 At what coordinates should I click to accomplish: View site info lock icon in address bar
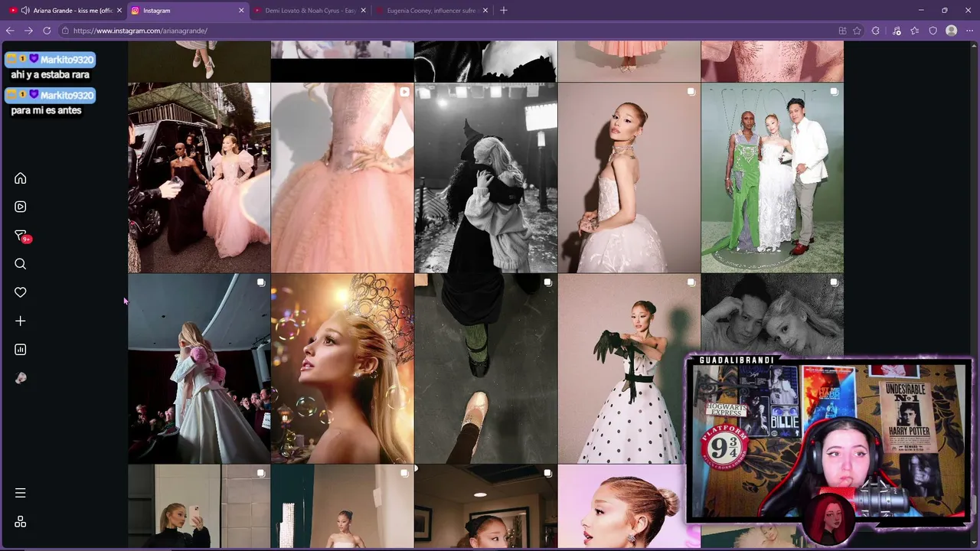pyautogui.click(x=66, y=31)
